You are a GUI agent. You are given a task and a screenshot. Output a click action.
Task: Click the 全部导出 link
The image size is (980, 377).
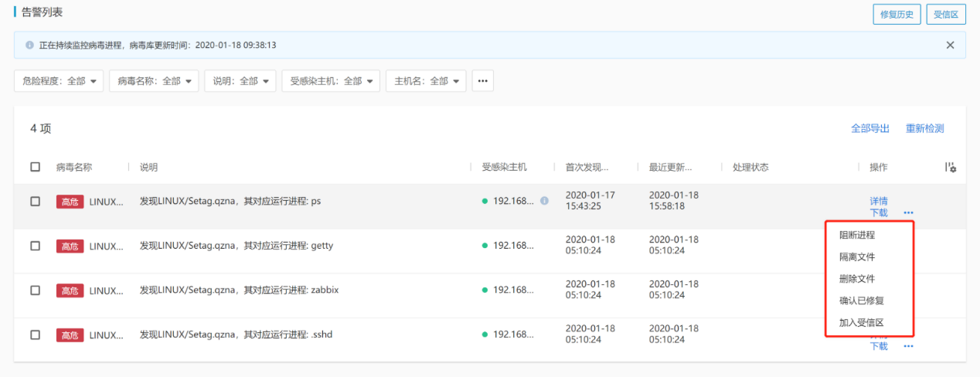pos(869,129)
